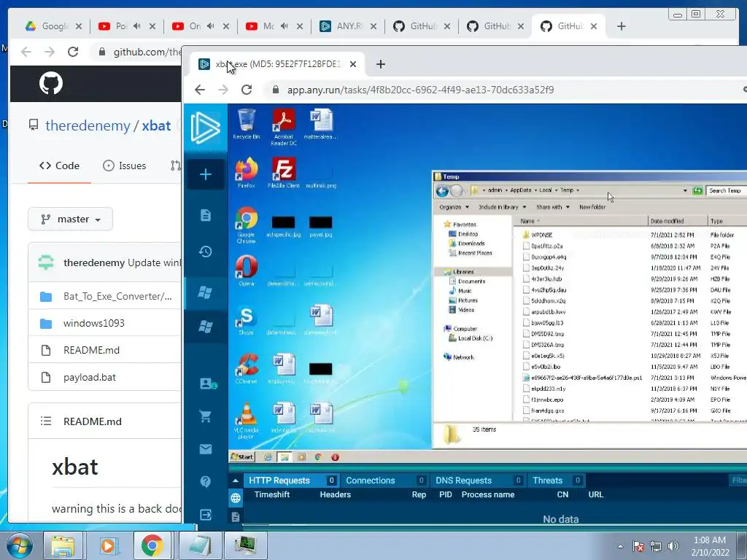
Task: Click the Chrome icon on the host taskbar
Action: pos(152,545)
